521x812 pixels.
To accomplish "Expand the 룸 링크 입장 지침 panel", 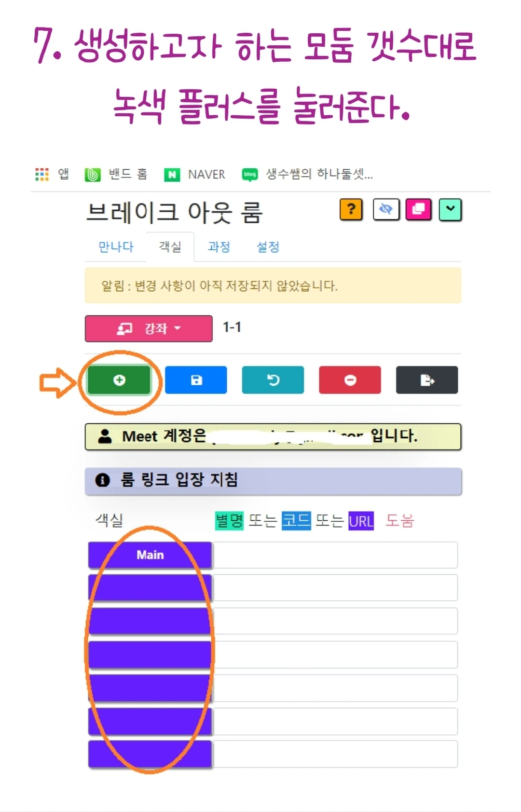I will pyautogui.click(x=273, y=481).
